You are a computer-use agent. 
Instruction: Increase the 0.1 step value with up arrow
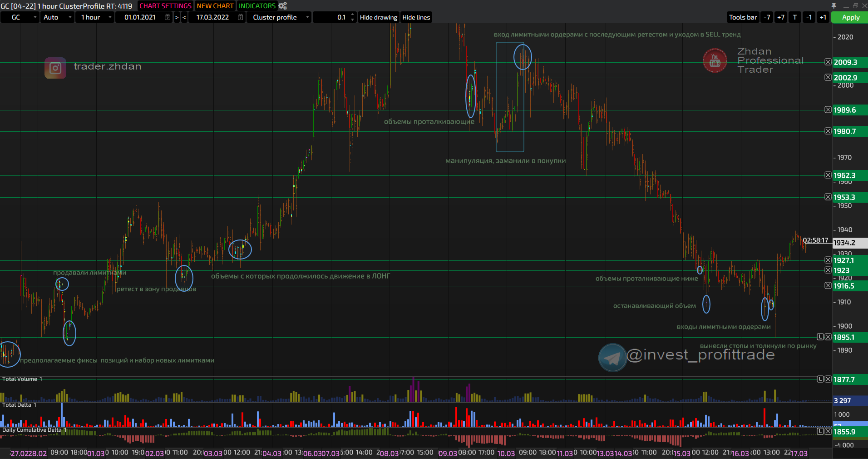click(353, 15)
